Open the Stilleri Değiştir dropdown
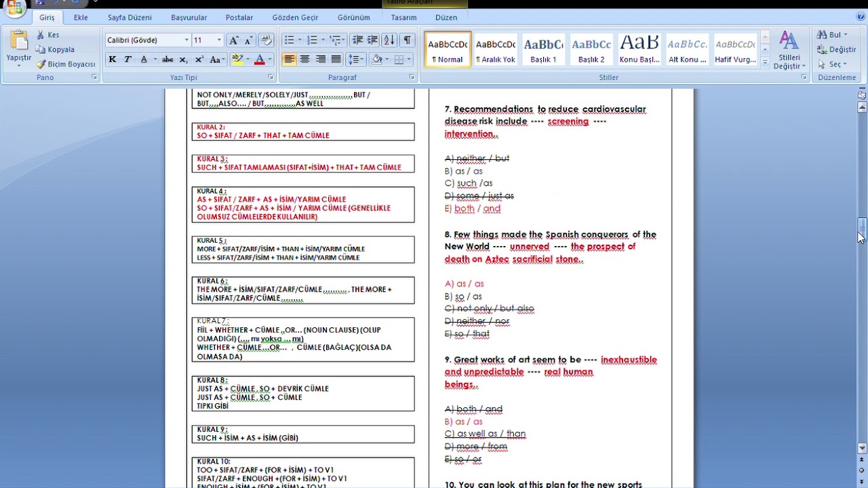The height and width of the screenshot is (488, 868). [x=788, y=50]
